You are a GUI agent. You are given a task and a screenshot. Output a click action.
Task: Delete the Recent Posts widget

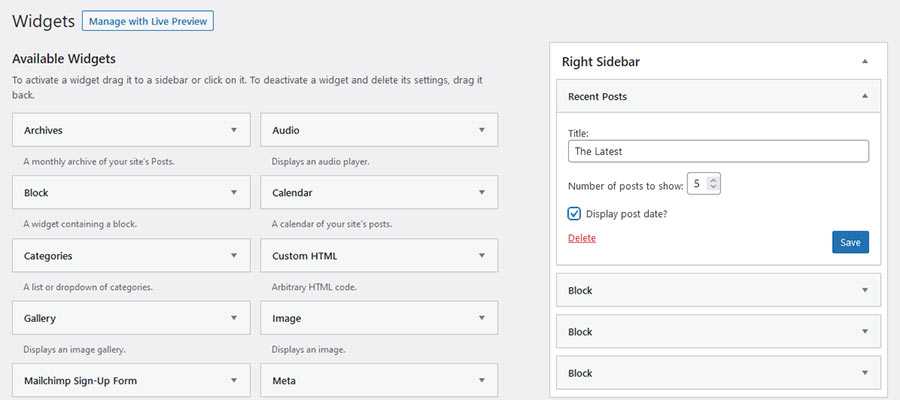coord(581,238)
